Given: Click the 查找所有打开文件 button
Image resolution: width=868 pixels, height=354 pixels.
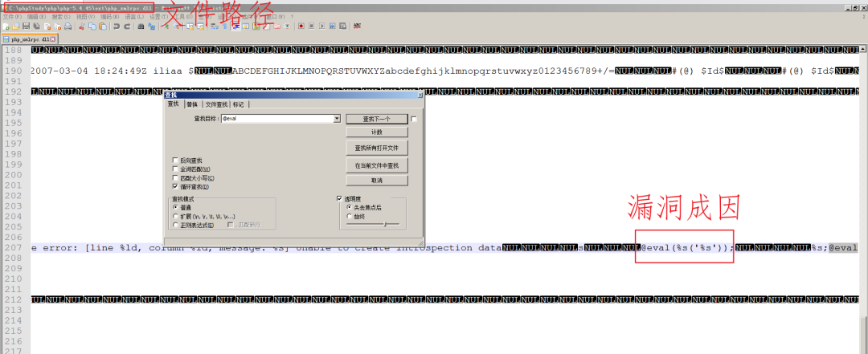Looking at the screenshot, I should [376, 149].
